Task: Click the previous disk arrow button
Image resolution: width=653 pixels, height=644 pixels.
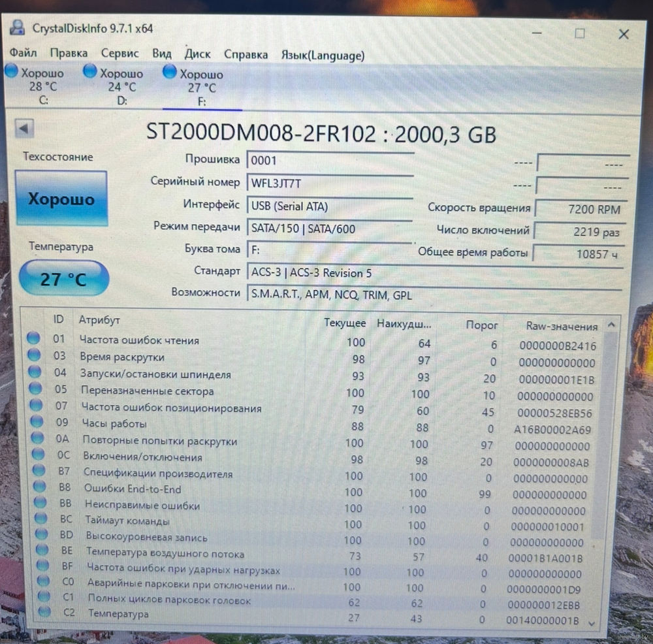Action: pyautogui.click(x=24, y=128)
